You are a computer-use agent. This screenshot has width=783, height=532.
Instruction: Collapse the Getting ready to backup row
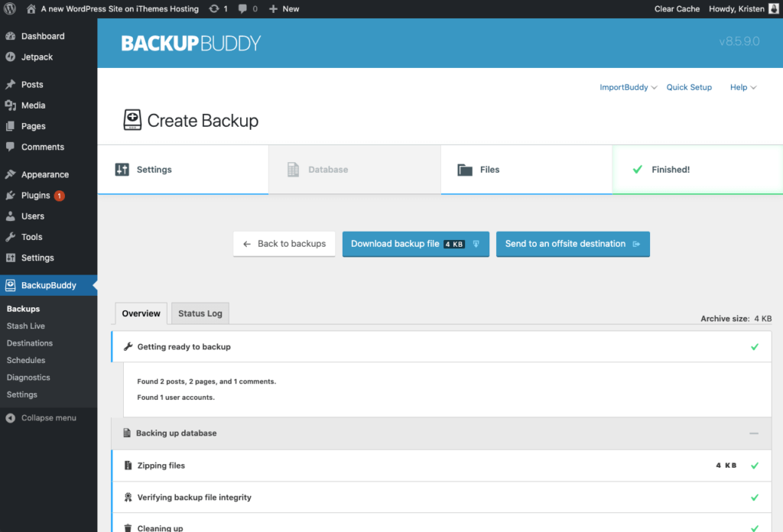(x=441, y=347)
